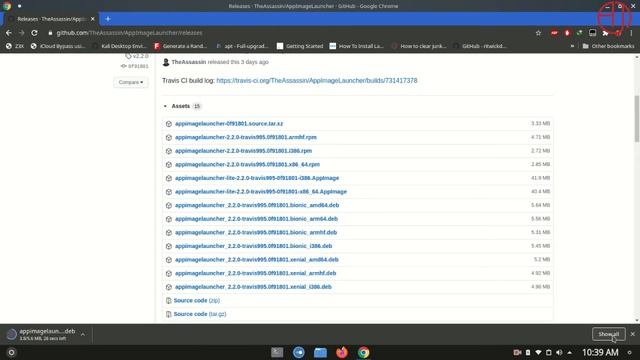Click the browser forward arrow

21,33
